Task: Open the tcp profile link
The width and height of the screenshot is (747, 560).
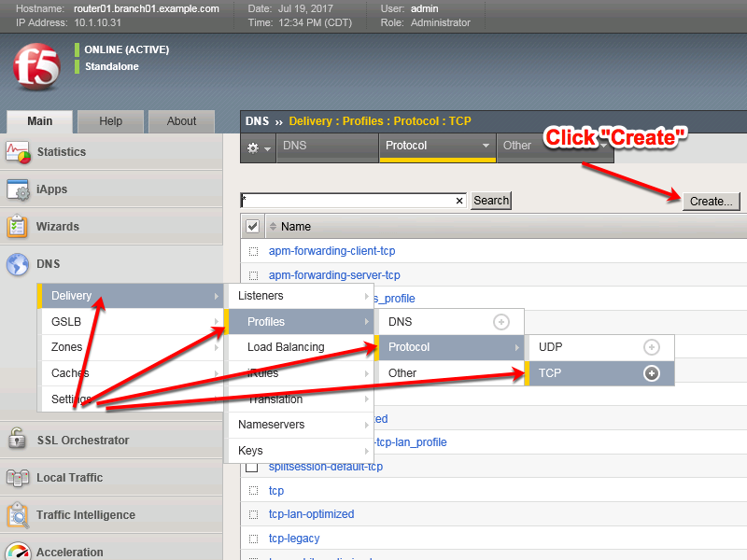Action: click(x=276, y=491)
